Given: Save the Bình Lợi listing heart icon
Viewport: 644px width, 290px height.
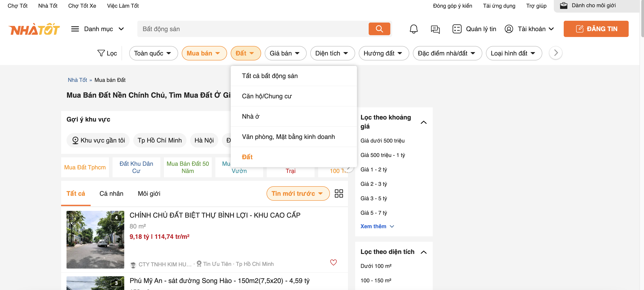Looking at the screenshot, I should tap(333, 262).
